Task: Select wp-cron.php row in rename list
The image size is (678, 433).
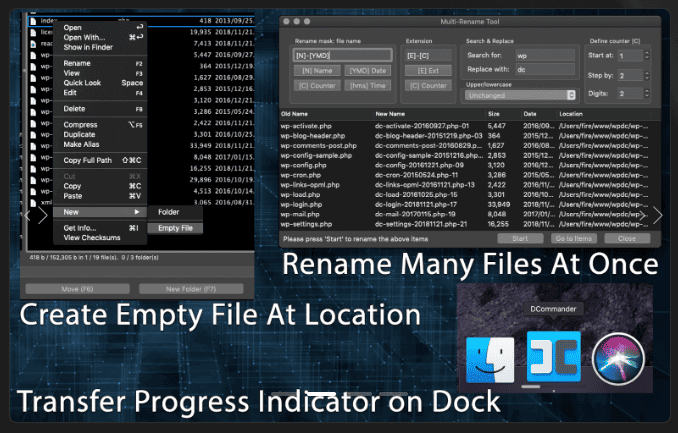Action: [x=470, y=175]
